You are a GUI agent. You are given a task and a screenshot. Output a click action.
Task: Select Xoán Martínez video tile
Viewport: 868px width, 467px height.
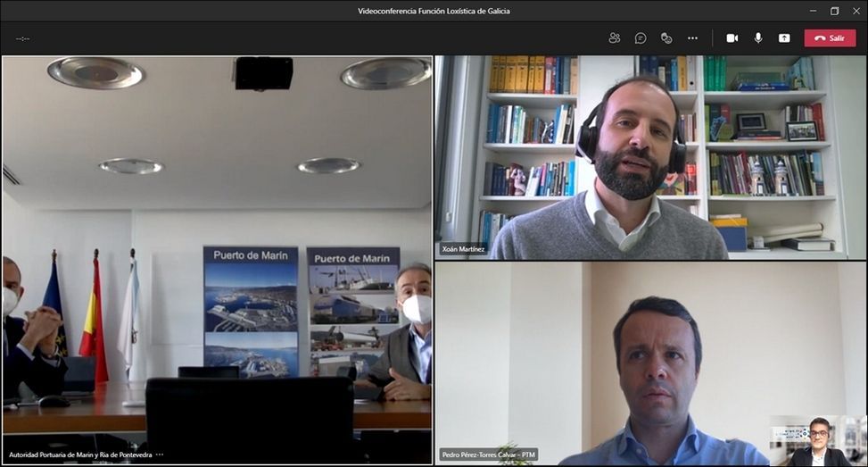[649, 158]
